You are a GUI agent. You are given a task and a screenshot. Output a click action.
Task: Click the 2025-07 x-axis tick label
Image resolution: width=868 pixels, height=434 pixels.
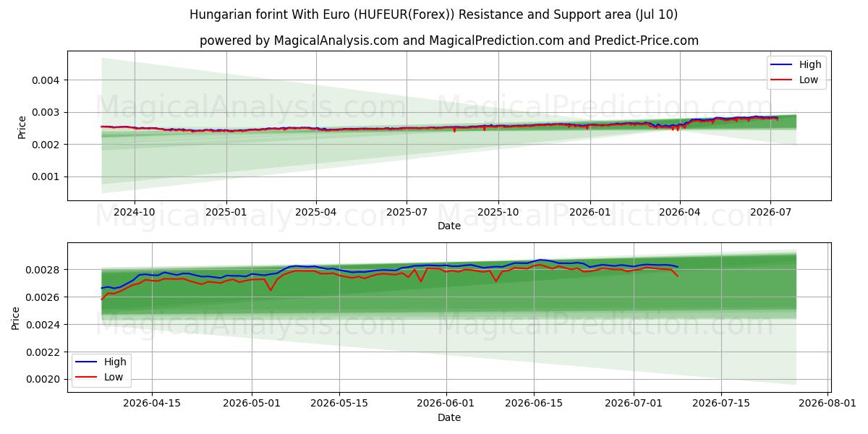407,213
